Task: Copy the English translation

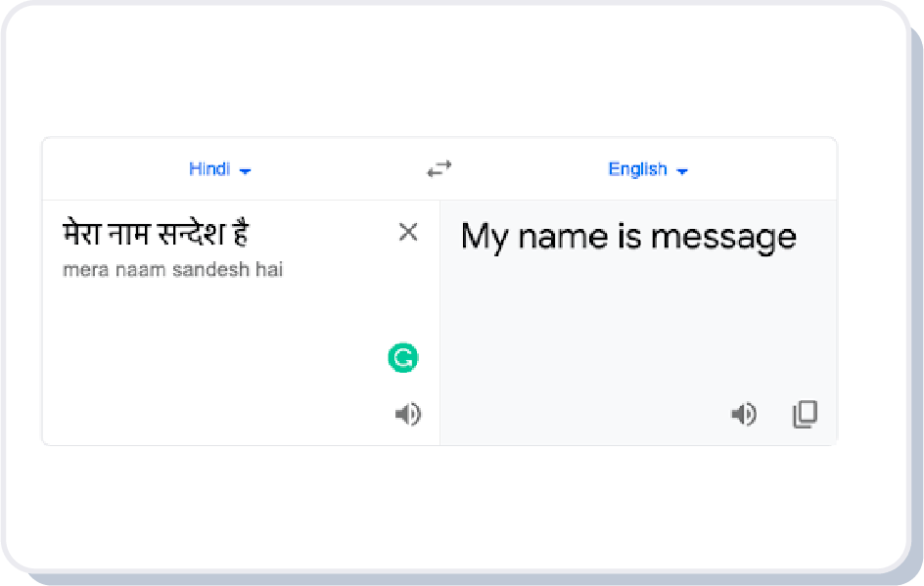Action: tap(805, 415)
